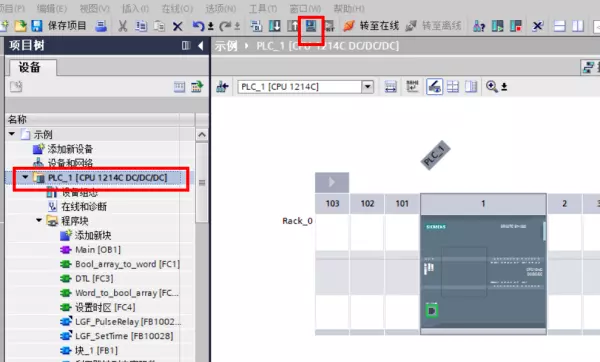The height and width of the screenshot is (362, 600).
Task: Select the CPU module in rack slot 1
Action: 483,273
